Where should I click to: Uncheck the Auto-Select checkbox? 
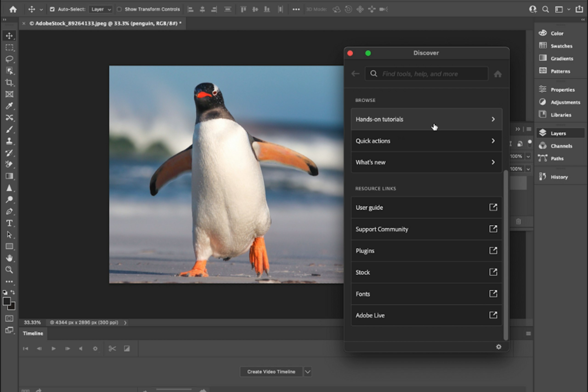52,9
